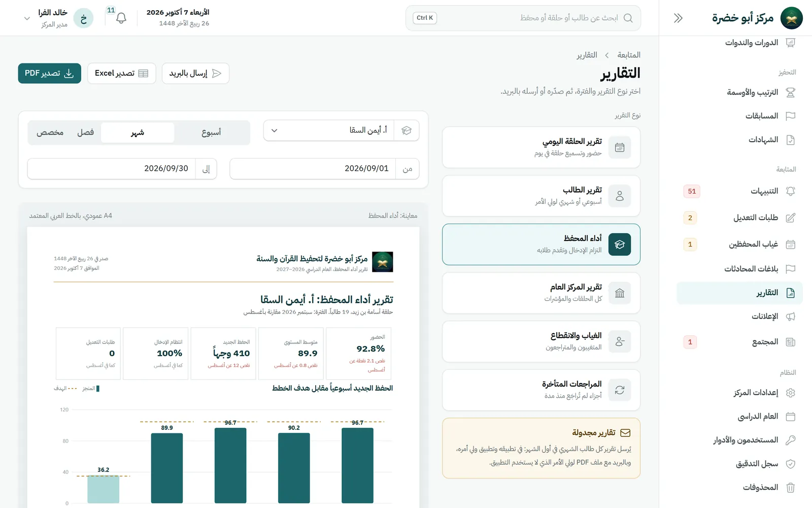Open غياب المحفظين in the sidebar
The width and height of the screenshot is (812, 508).
(x=739, y=244)
